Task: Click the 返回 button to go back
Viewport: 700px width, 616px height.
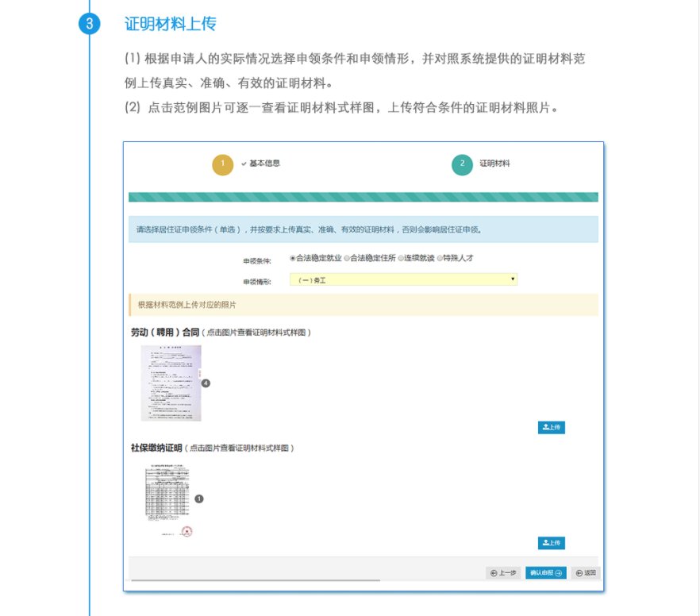Action: point(585,572)
